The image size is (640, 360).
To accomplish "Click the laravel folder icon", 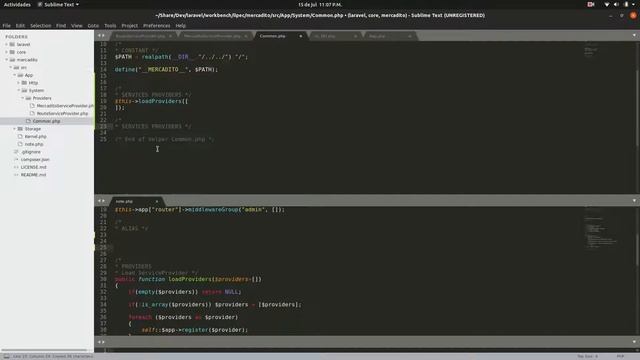I will click(x=12, y=44).
